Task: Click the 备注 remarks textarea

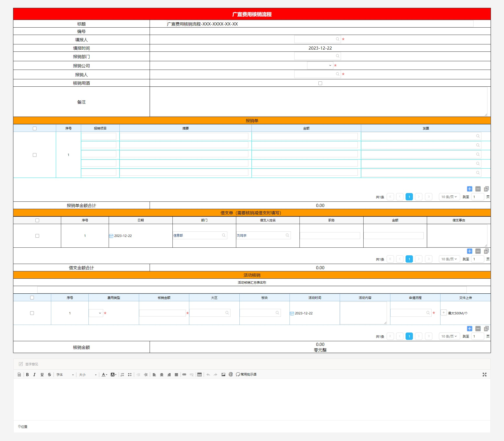Action: (x=319, y=102)
